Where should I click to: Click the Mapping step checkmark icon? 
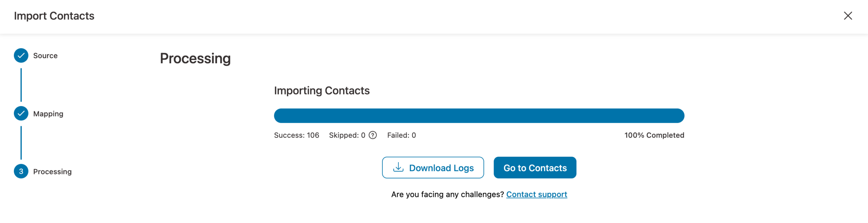(21, 114)
